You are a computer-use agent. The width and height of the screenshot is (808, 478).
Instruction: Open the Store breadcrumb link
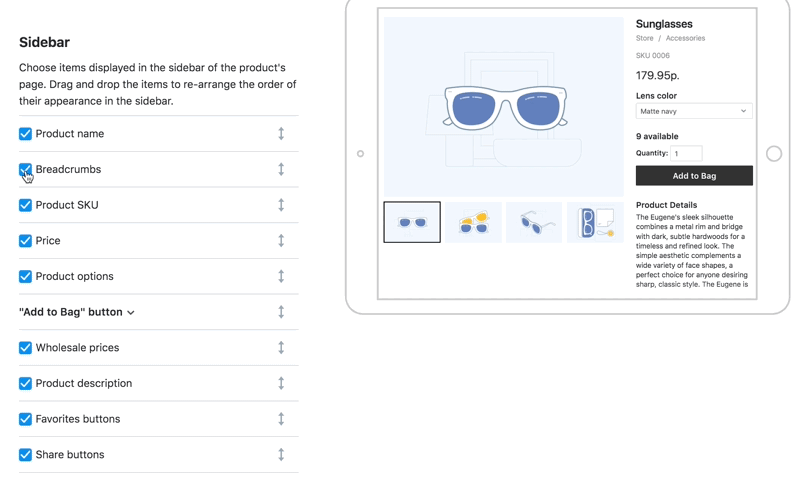[645, 38]
